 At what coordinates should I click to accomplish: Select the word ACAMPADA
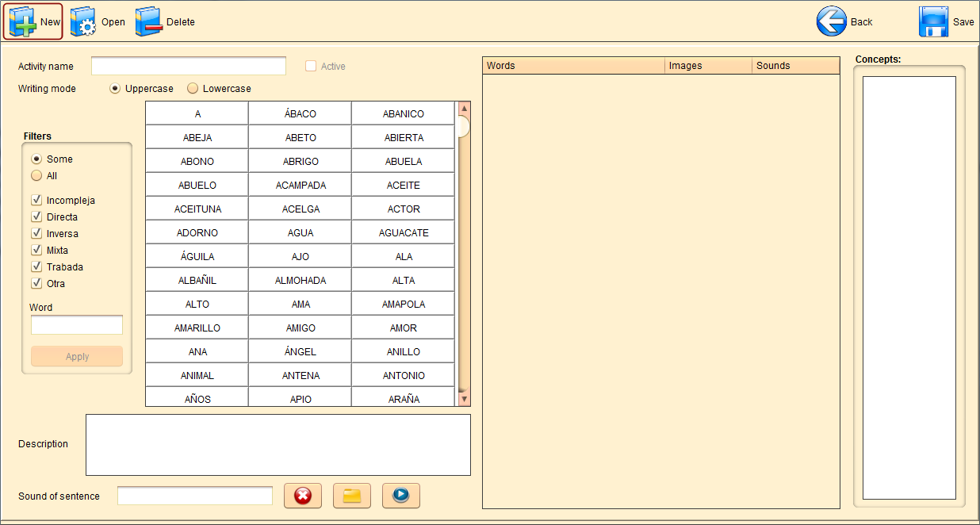tap(300, 185)
